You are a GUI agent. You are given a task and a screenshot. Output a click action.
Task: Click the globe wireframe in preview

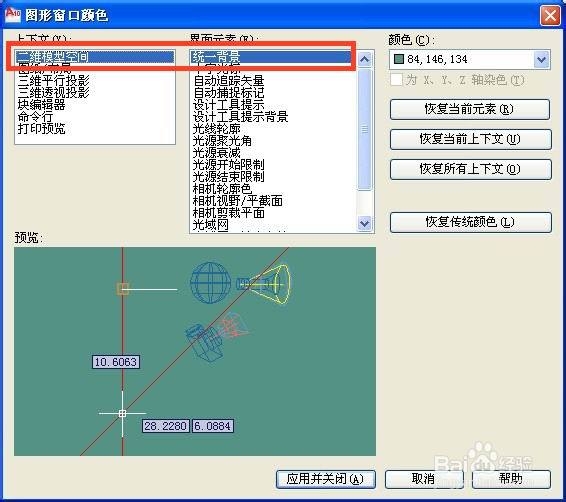tap(210, 282)
